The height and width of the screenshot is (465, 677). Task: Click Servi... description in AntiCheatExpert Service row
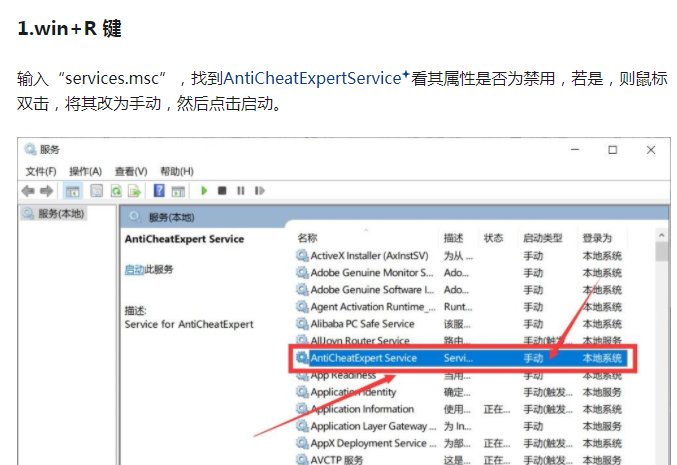pyautogui.click(x=458, y=357)
